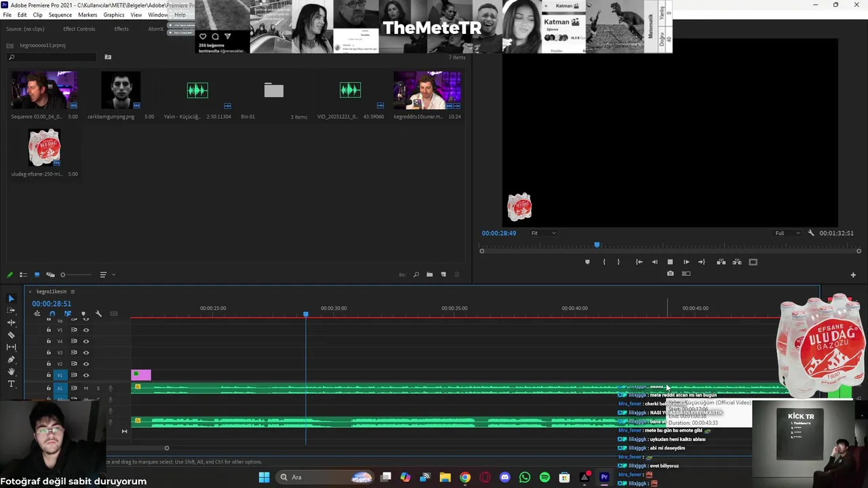Switch to Effect Controls tab
This screenshot has height=488, width=868.
pos(79,29)
